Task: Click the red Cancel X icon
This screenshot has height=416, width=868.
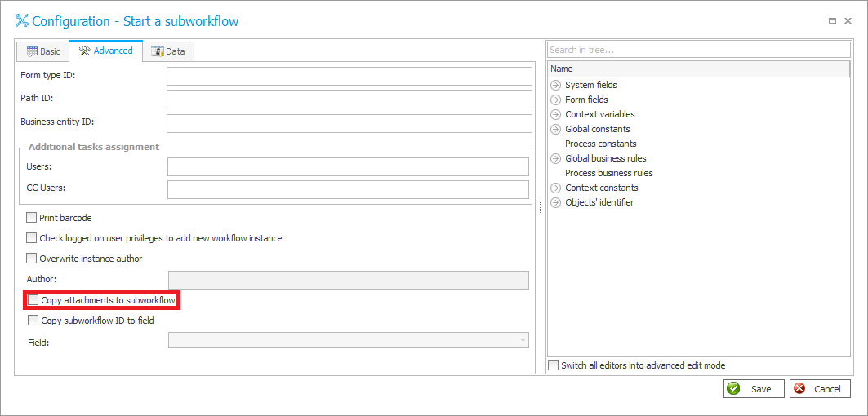Action: pos(799,389)
